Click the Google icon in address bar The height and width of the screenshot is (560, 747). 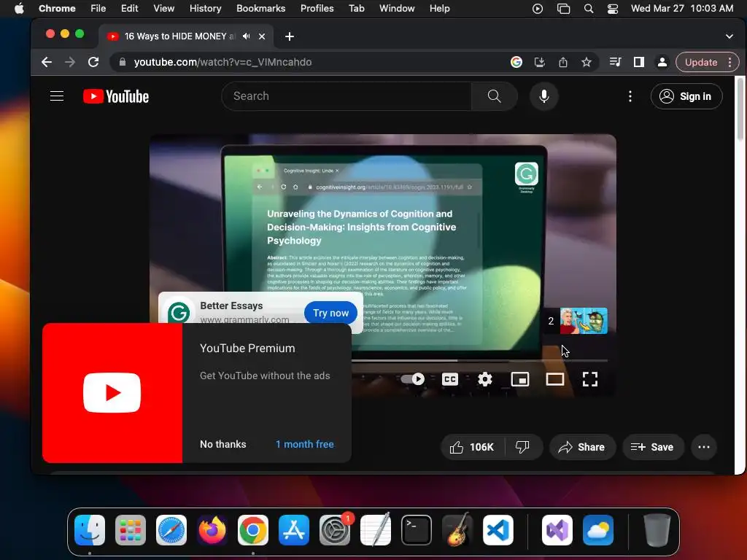pyautogui.click(x=516, y=62)
